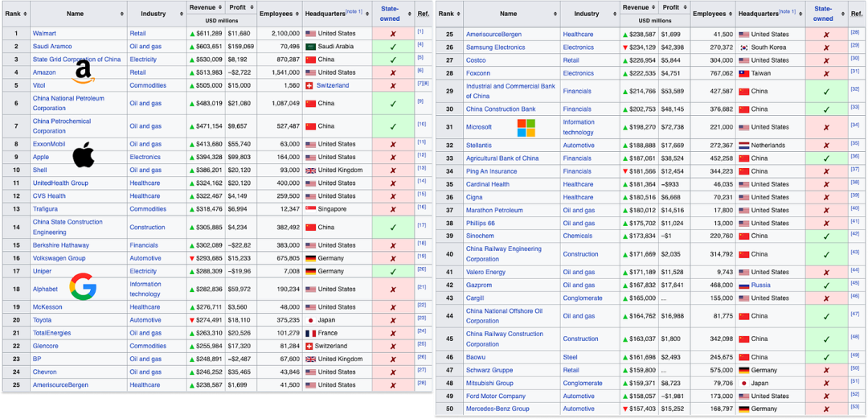
Task: Click the red down arrow in Toyota's revenue
Action: tap(192, 320)
